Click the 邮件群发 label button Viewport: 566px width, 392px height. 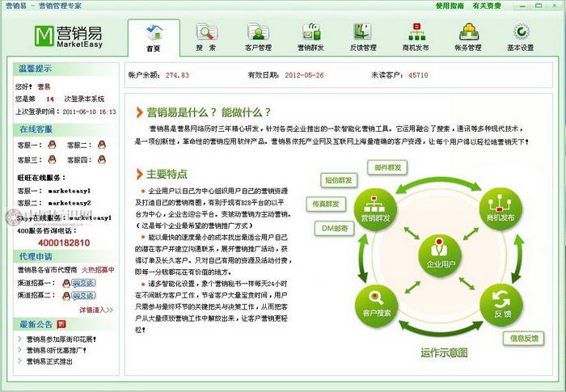(387, 167)
